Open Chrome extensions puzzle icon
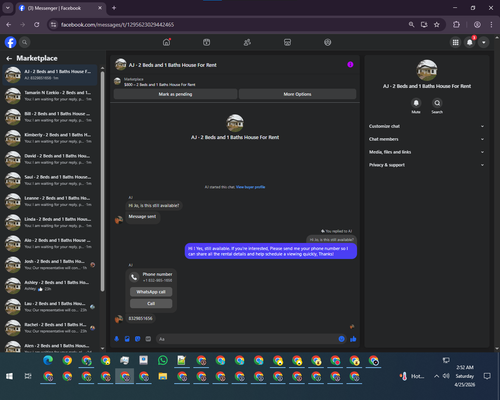 point(456,25)
